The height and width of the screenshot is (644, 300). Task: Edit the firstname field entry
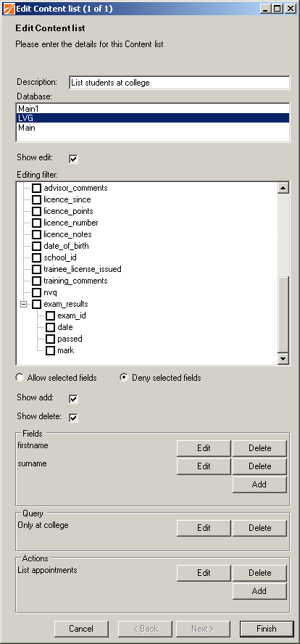point(204,448)
